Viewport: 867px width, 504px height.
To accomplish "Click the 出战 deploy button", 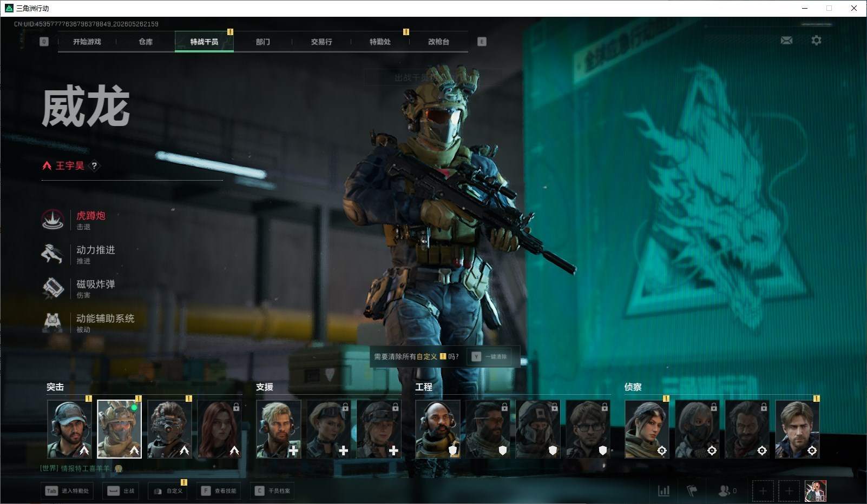I will point(122,491).
